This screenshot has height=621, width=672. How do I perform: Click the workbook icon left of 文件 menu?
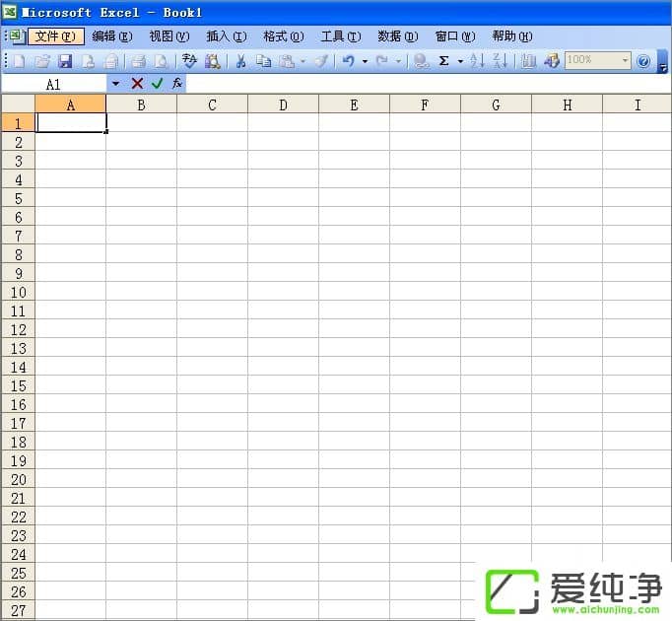click(17, 36)
